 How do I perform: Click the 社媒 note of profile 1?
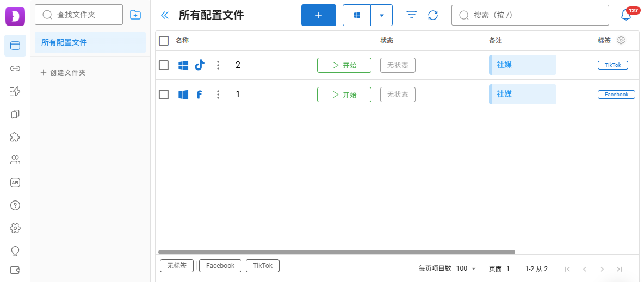click(x=522, y=94)
